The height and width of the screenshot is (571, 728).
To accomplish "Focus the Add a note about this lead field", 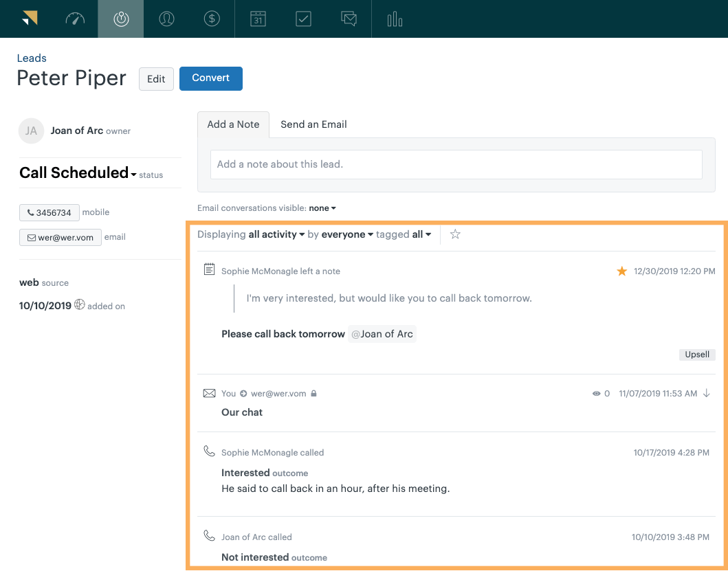I will point(456,164).
